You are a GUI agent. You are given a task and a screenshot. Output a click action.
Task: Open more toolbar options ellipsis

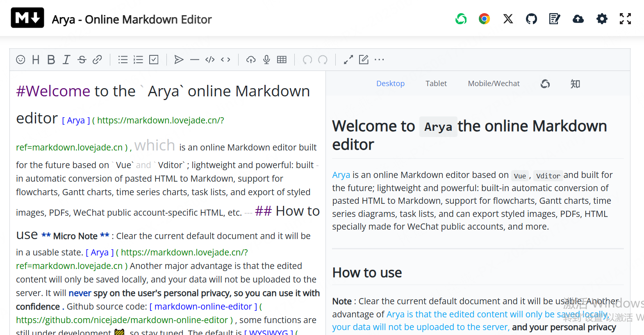[379, 60]
